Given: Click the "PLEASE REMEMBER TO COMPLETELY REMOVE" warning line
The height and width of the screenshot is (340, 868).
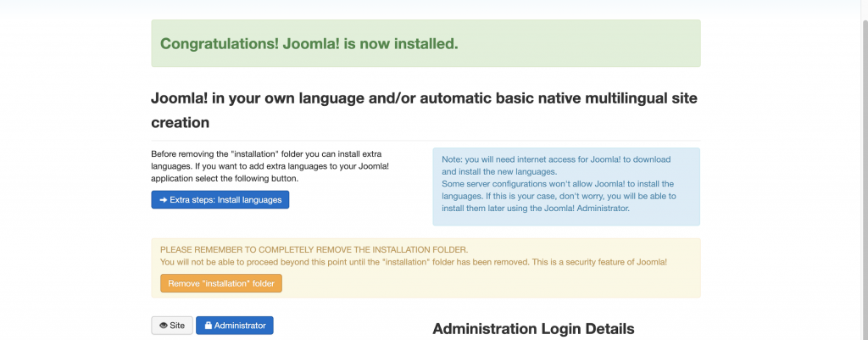Looking at the screenshot, I should [x=314, y=249].
